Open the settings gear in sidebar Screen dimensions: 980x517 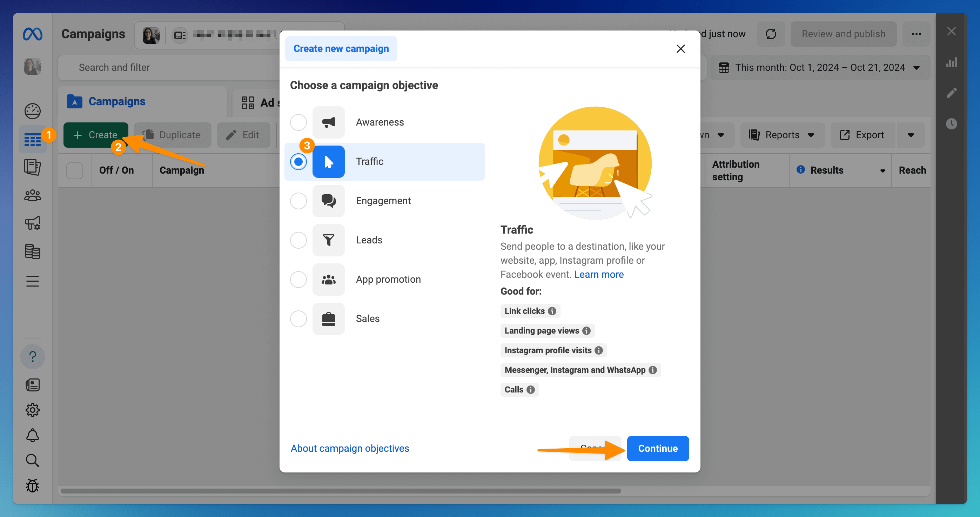pyautogui.click(x=32, y=410)
